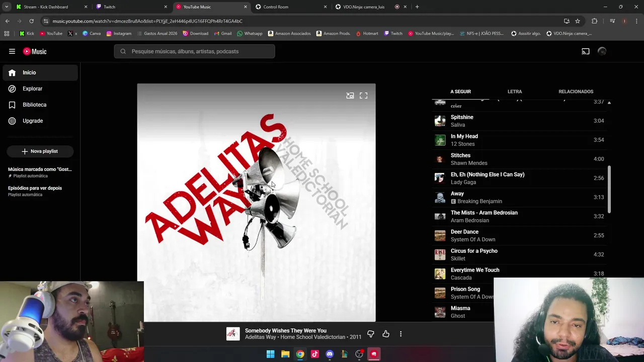
Task: Open OBS Studio from the taskbar
Action: (359, 354)
